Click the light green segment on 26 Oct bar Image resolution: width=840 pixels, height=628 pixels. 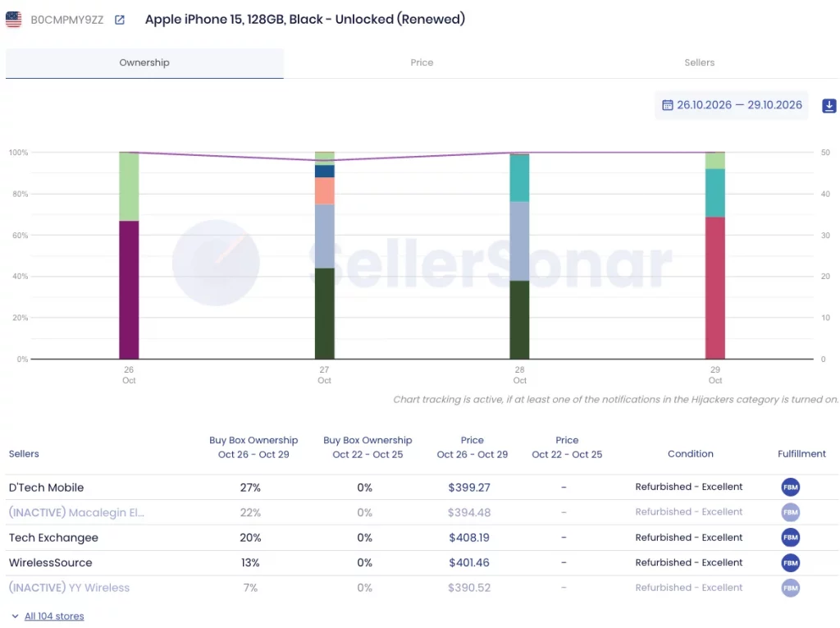(x=129, y=186)
